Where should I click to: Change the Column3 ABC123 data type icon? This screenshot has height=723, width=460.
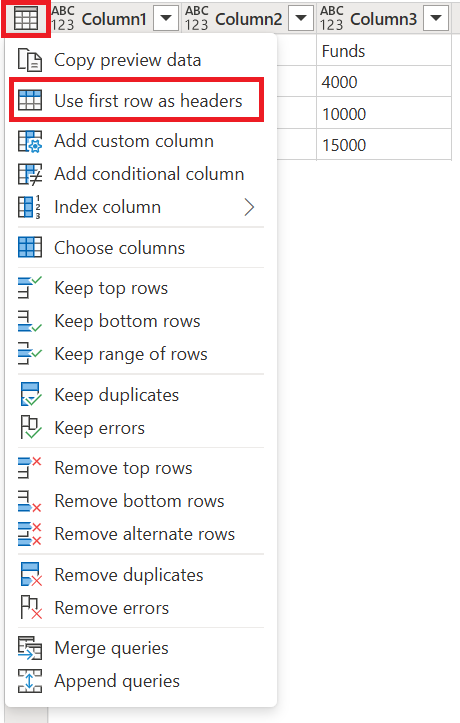pos(331,18)
